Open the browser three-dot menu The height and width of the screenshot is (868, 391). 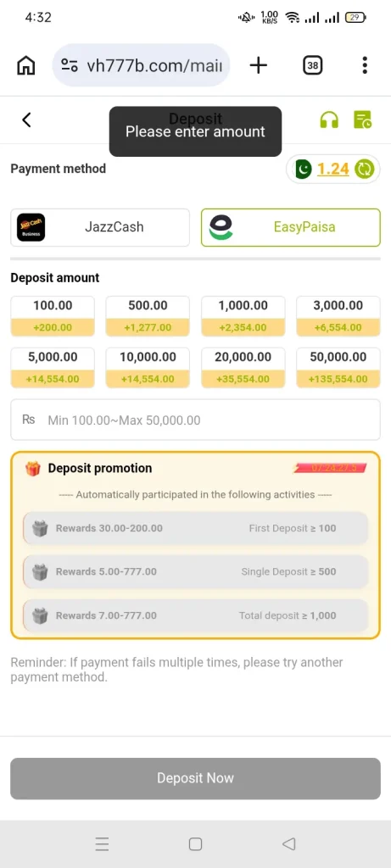(365, 65)
